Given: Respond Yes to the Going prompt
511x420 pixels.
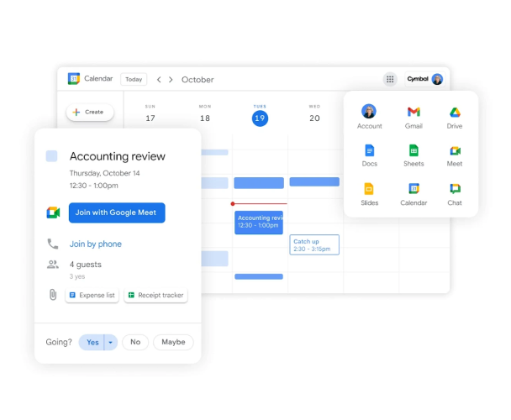Looking at the screenshot, I should point(92,342).
